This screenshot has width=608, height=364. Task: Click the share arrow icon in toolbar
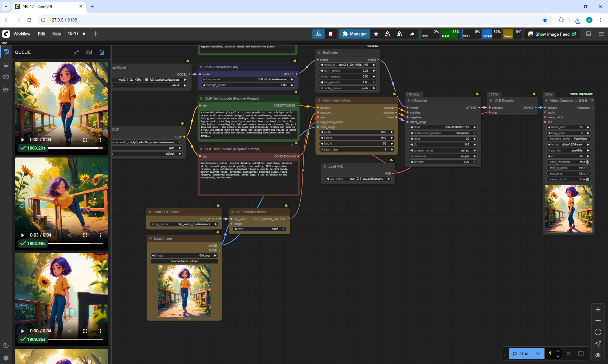click(x=412, y=34)
